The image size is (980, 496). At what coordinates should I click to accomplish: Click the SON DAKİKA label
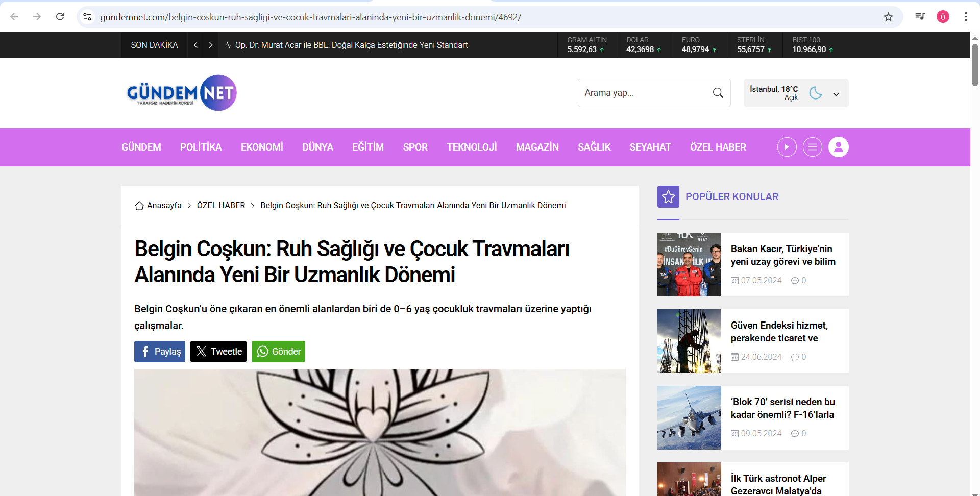tap(154, 45)
